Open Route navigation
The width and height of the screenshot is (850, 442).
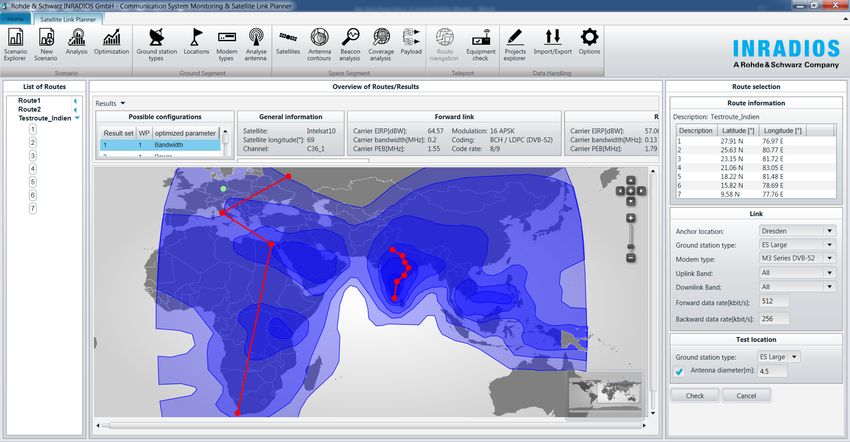click(445, 45)
